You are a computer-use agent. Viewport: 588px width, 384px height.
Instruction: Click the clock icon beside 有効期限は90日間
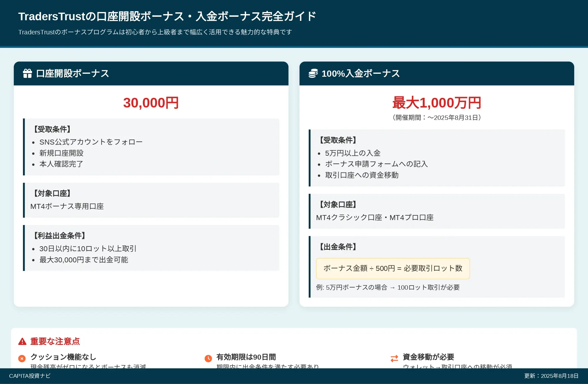click(208, 358)
